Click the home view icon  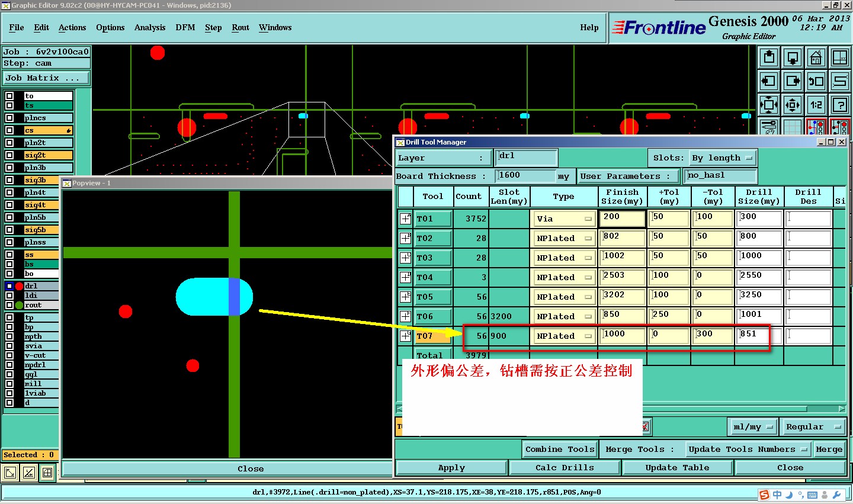click(816, 57)
